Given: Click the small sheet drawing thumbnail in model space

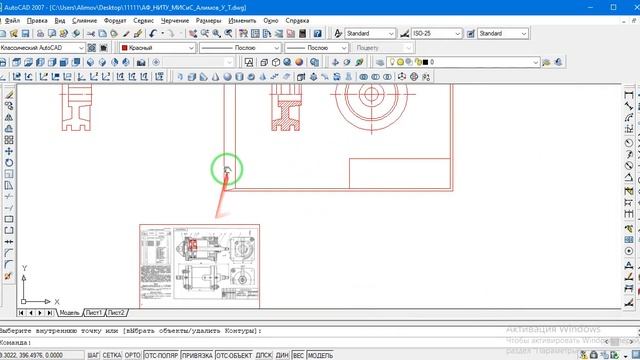Looking at the screenshot, I should point(199,266).
